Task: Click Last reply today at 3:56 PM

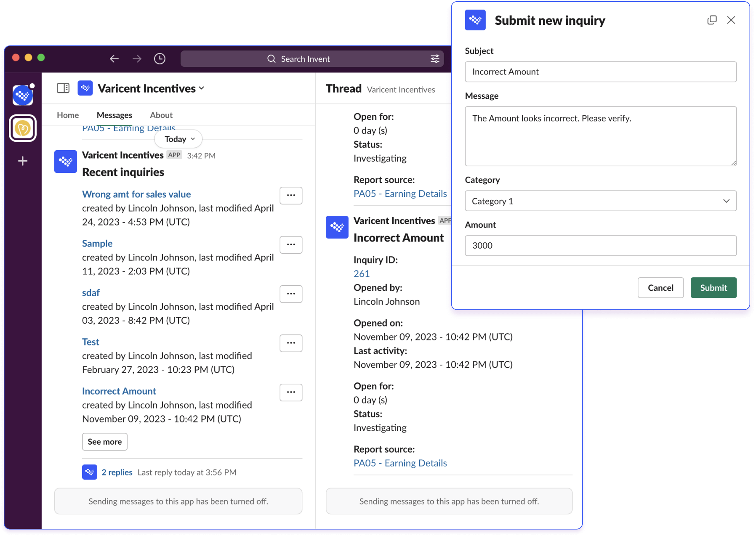Action: click(187, 472)
